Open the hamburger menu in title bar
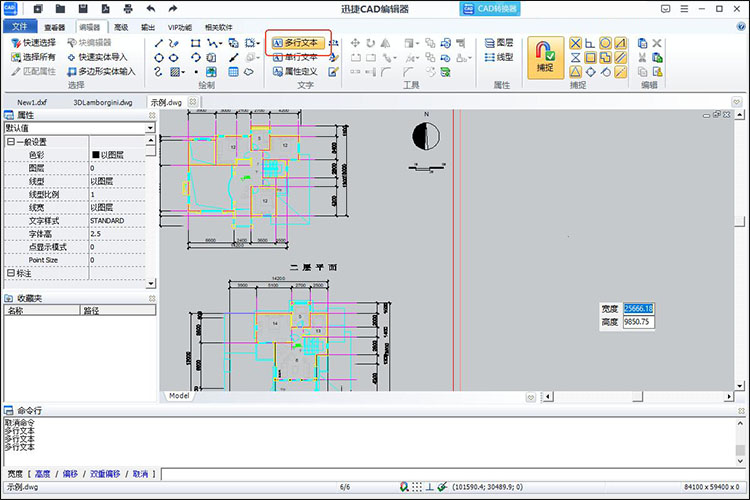 (x=684, y=9)
